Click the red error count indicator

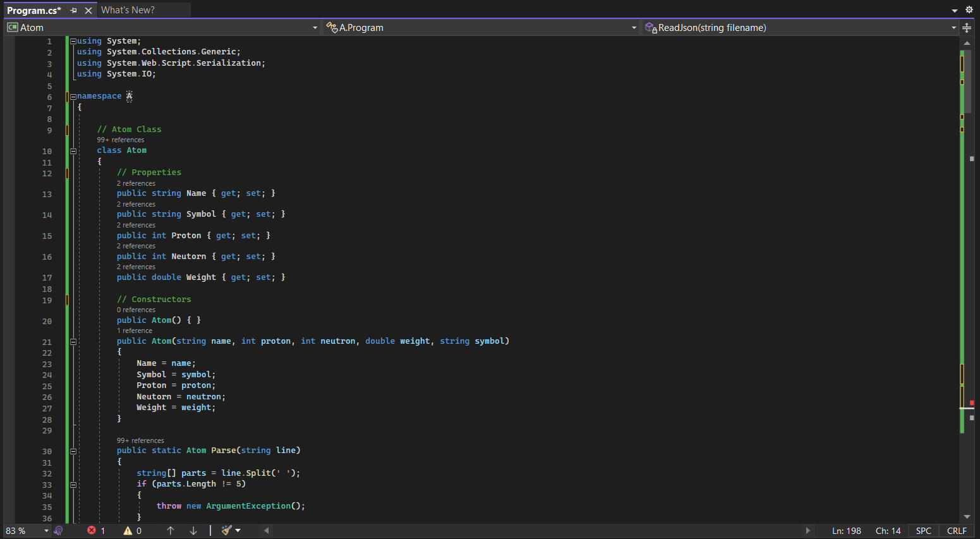[97, 531]
